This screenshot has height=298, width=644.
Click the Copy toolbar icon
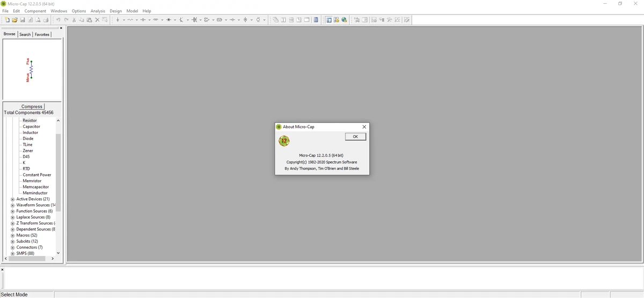[82, 20]
